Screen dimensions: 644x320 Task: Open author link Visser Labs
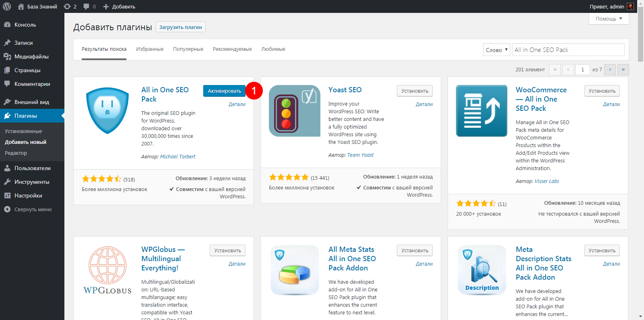pyautogui.click(x=547, y=181)
